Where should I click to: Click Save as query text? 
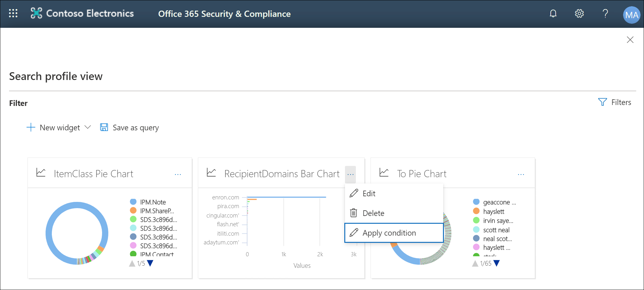(136, 127)
